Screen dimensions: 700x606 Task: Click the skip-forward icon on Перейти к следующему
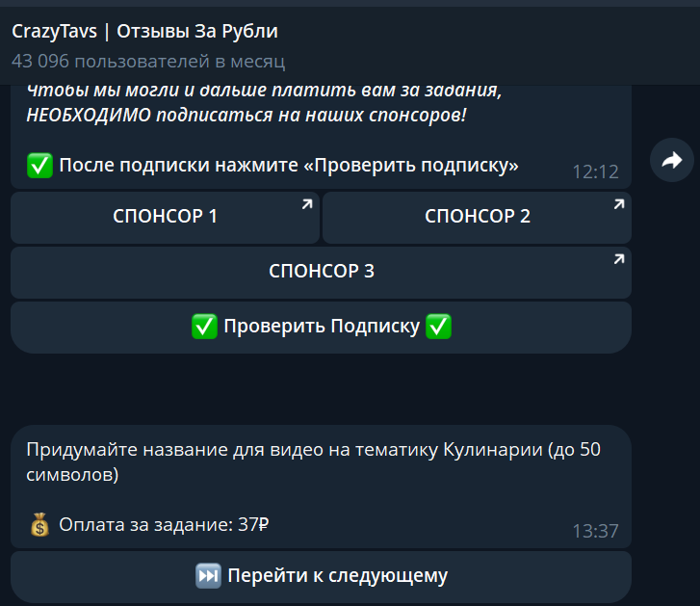208,576
